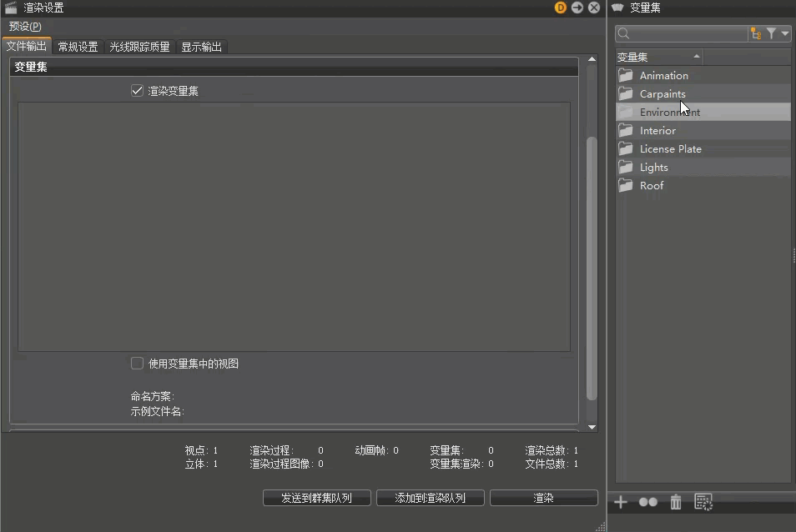Select the License Plate variant set text
This screenshot has width=796, height=532.
671,148
